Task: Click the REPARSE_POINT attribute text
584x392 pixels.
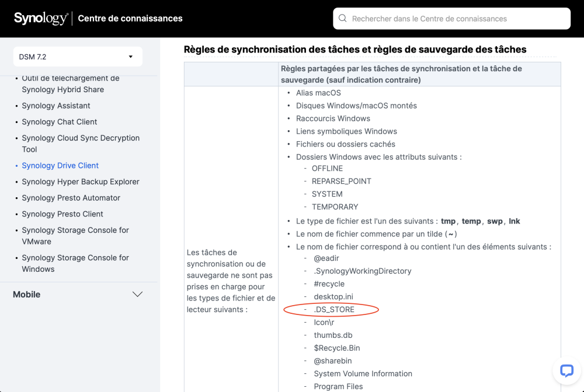Action: [x=342, y=181]
